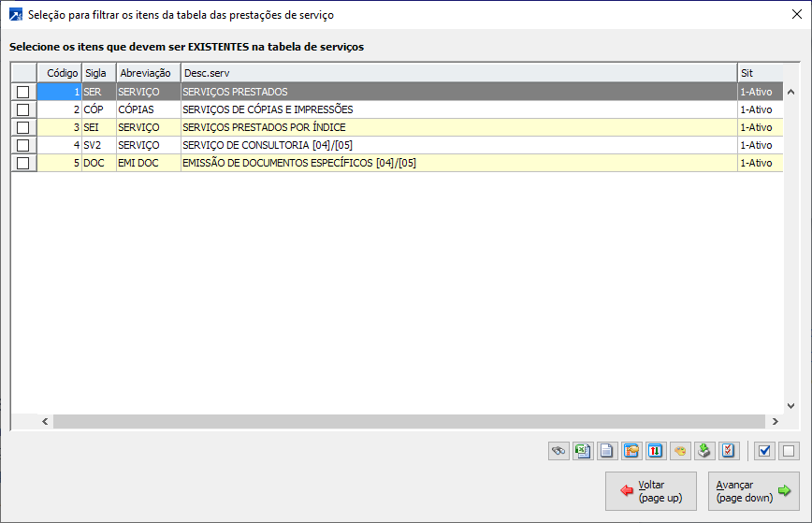
Task: Close the selection filter dialog
Action: coord(797,14)
